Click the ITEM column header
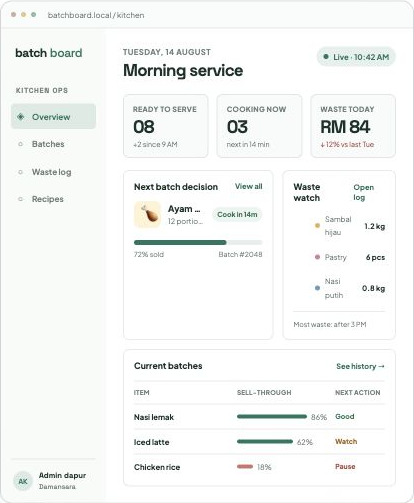Image resolution: width=414 pixels, height=503 pixels. coord(142,392)
